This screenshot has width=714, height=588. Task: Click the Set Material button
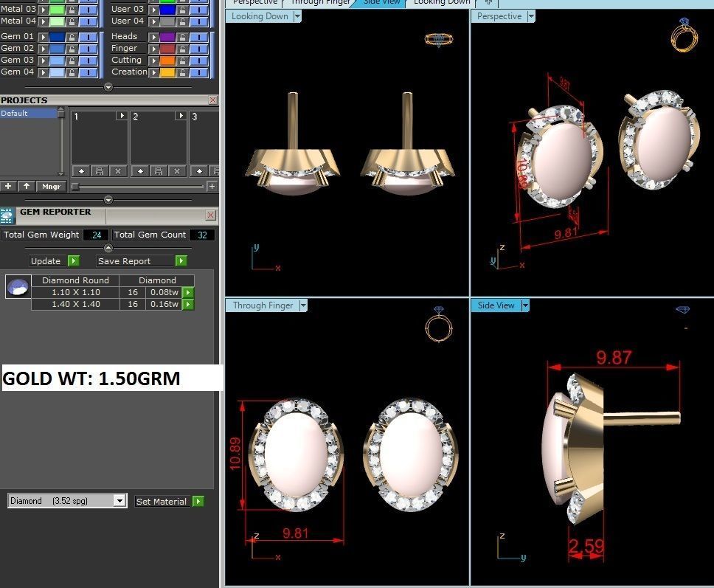[x=162, y=502]
